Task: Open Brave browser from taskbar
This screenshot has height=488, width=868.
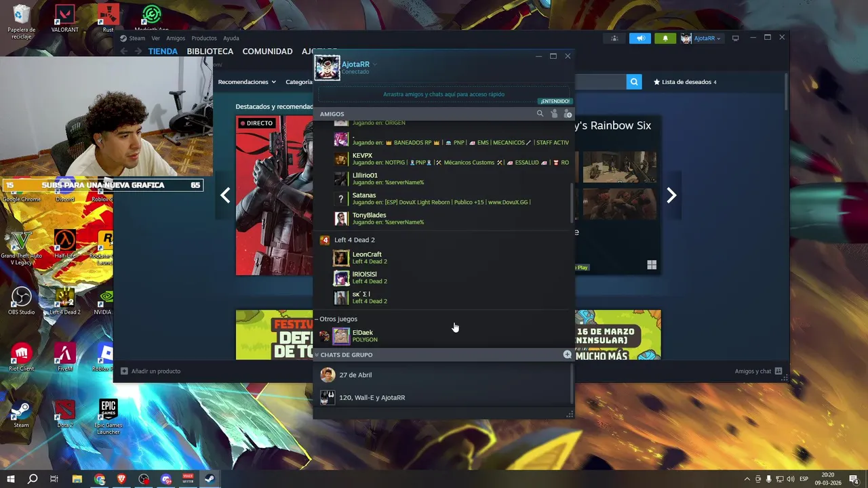Action: 121,479
